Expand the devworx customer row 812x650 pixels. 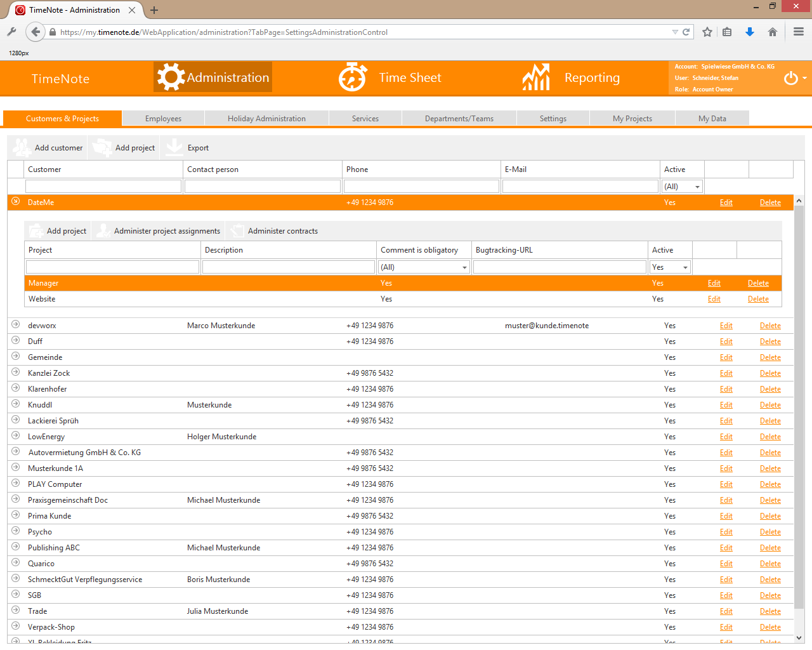[16, 325]
